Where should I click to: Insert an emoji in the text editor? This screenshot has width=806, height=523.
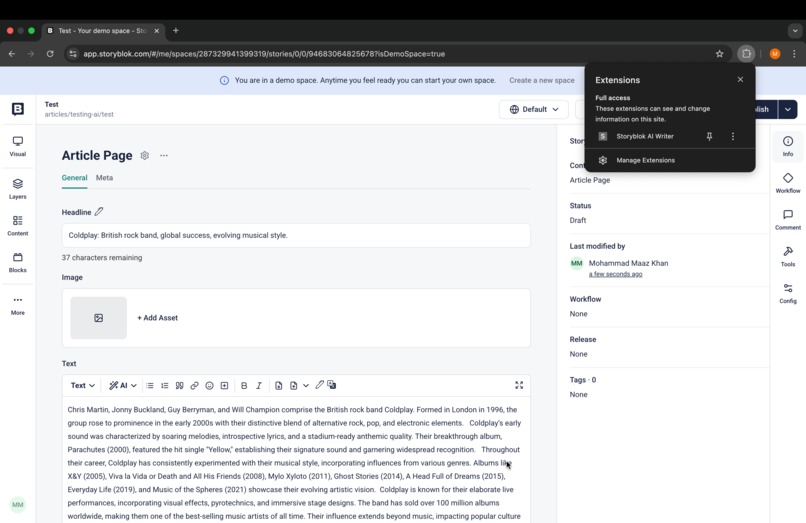[x=209, y=385]
